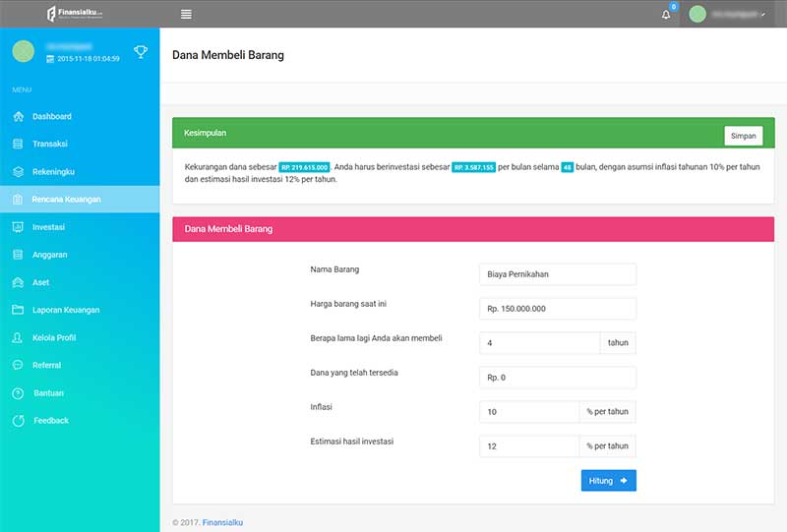Click the Hitung calculate button
787x532 pixels.
click(x=608, y=481)
